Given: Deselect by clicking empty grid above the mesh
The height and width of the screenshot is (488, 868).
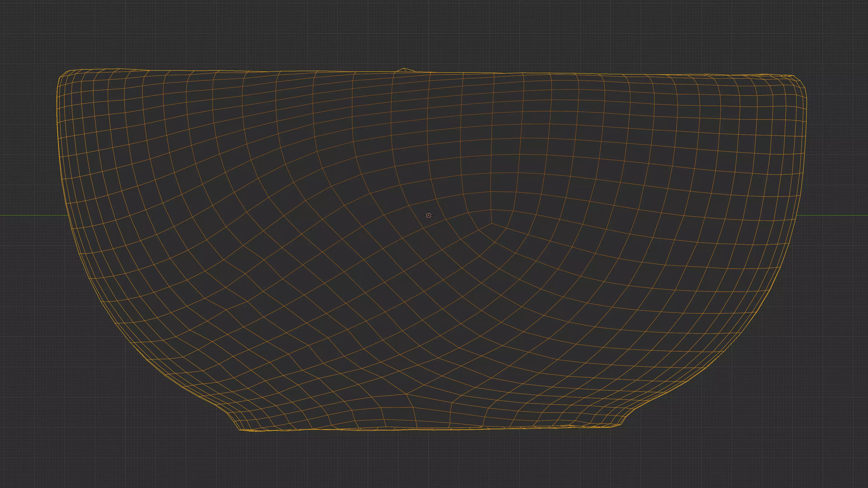Looking at the screenshot, I should point(434,34).
